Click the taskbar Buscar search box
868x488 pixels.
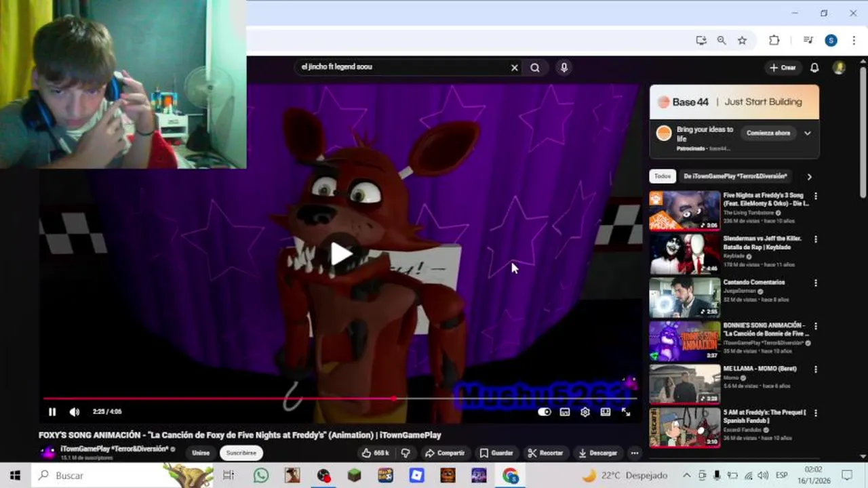pyautogui.click(x=122, y=476)
